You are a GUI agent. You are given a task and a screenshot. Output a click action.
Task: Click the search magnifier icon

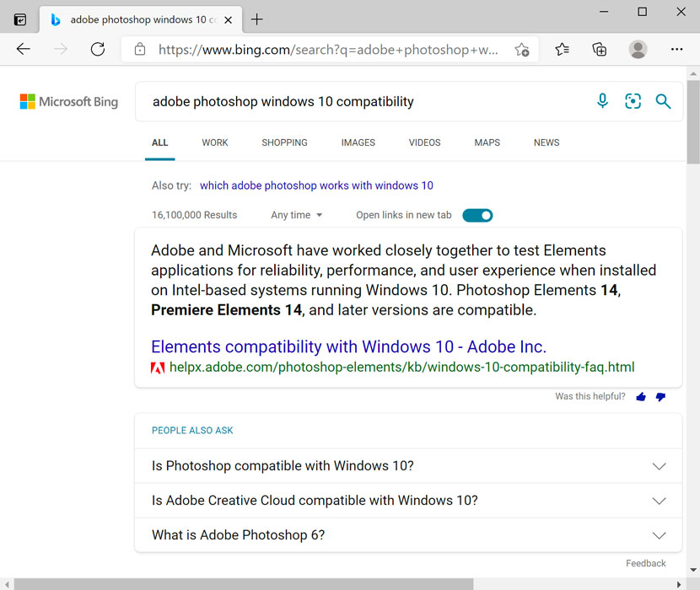click(x=663, y=101)
